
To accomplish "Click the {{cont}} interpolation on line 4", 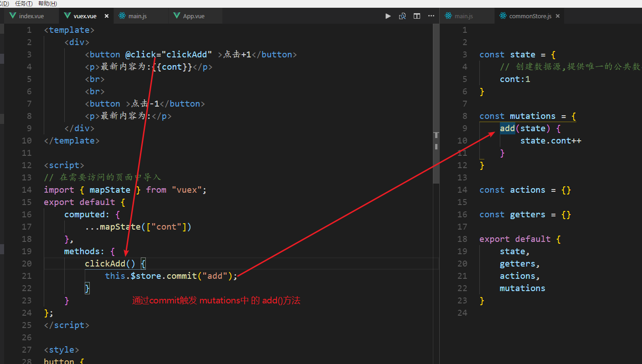I will [x=171, y=67].
